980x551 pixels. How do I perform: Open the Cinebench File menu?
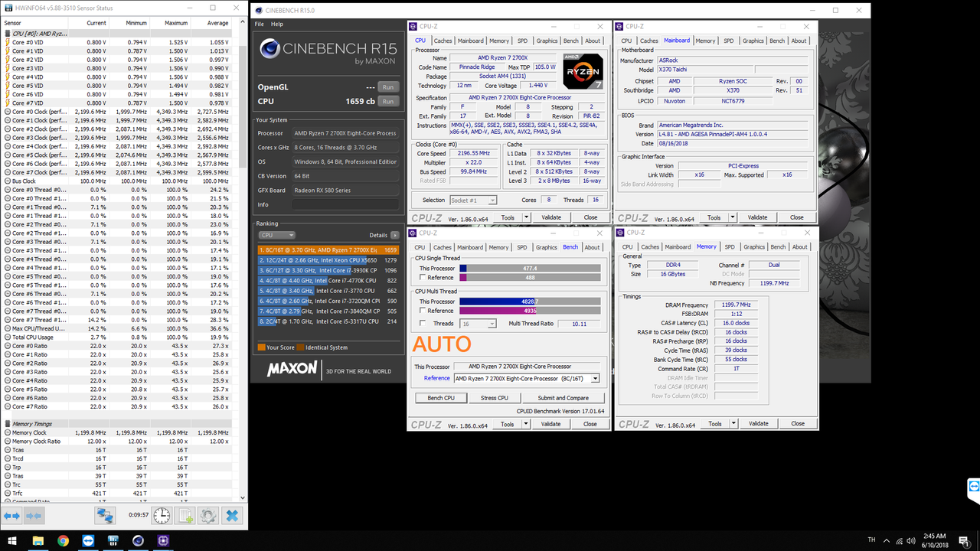[260, 24]
